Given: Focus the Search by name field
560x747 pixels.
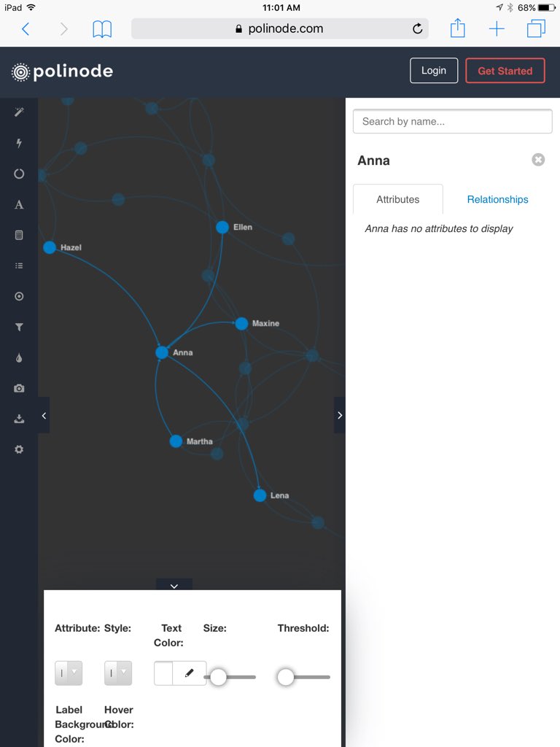Looking at the screenshot, I should (x=452, y=122).
